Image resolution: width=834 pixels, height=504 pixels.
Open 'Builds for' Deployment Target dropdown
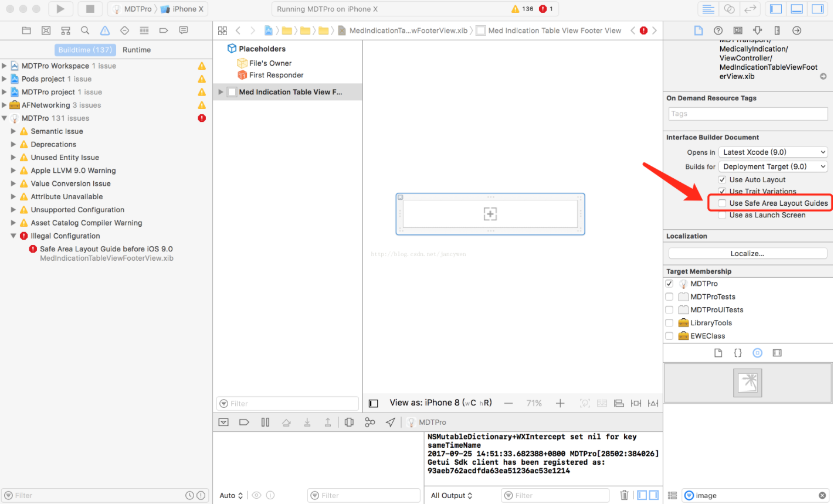pyautogui.click(x=773, y=166)
